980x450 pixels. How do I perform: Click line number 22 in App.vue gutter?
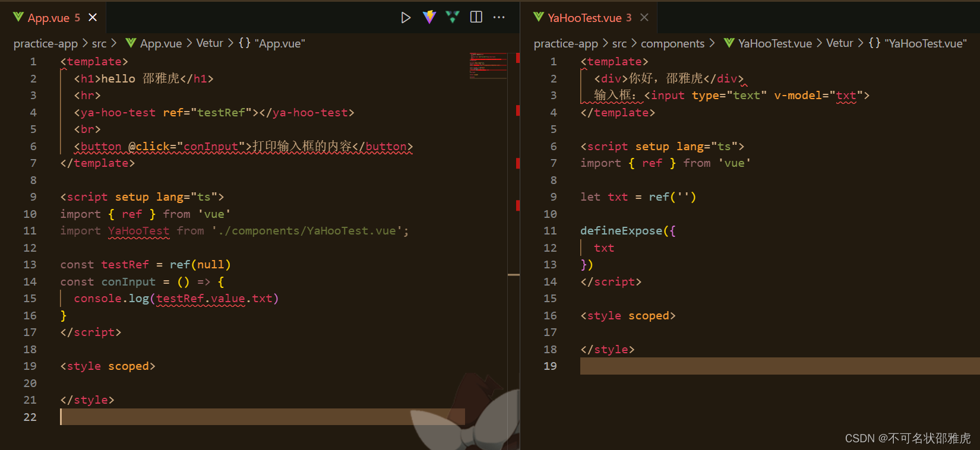[x=30, y=417]
